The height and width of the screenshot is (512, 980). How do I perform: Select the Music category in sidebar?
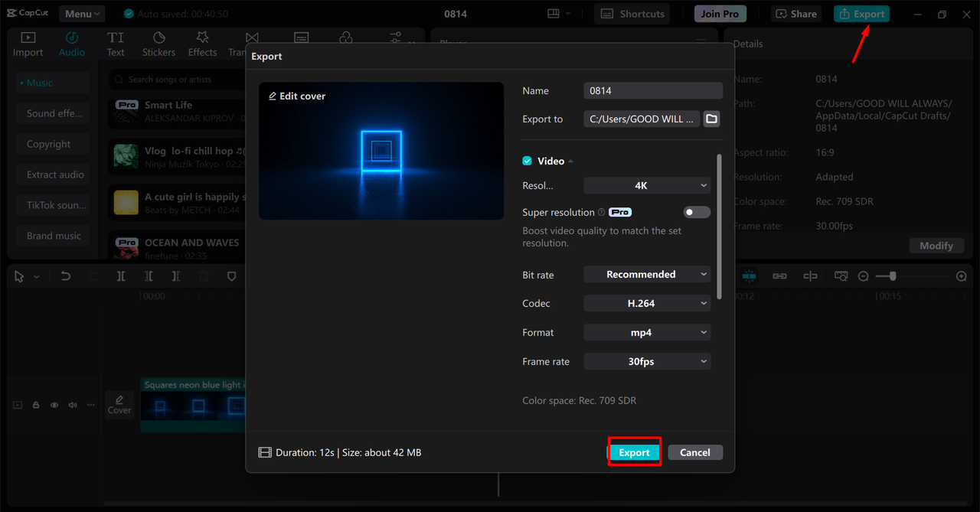54,83
